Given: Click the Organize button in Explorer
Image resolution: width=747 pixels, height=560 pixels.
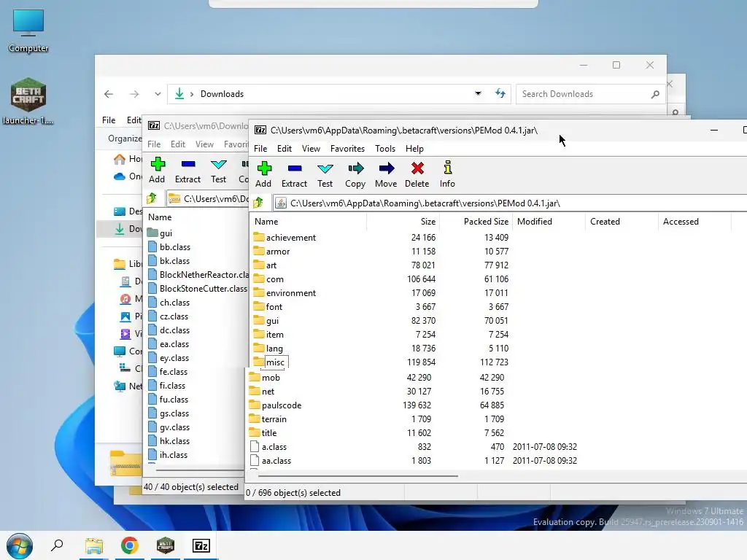Looking at the screenshot, I should pyautogui.click(x=125, y=139).
